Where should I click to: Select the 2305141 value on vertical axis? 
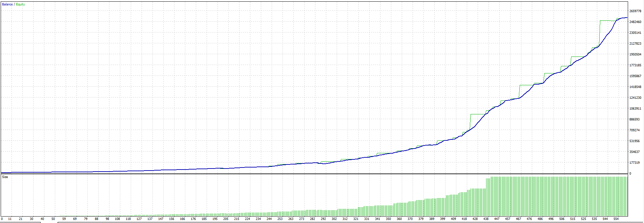(x=635, y=33)
